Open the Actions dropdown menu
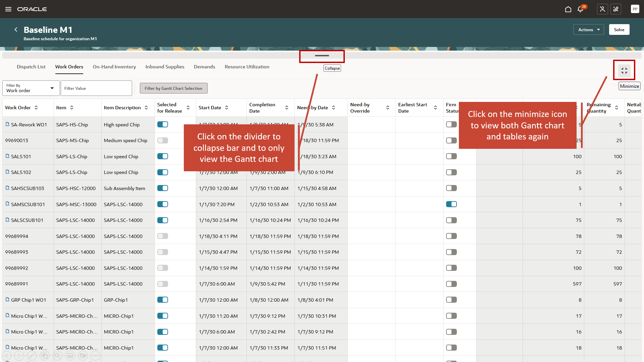 pyautogui.click(x=588, y=29)
